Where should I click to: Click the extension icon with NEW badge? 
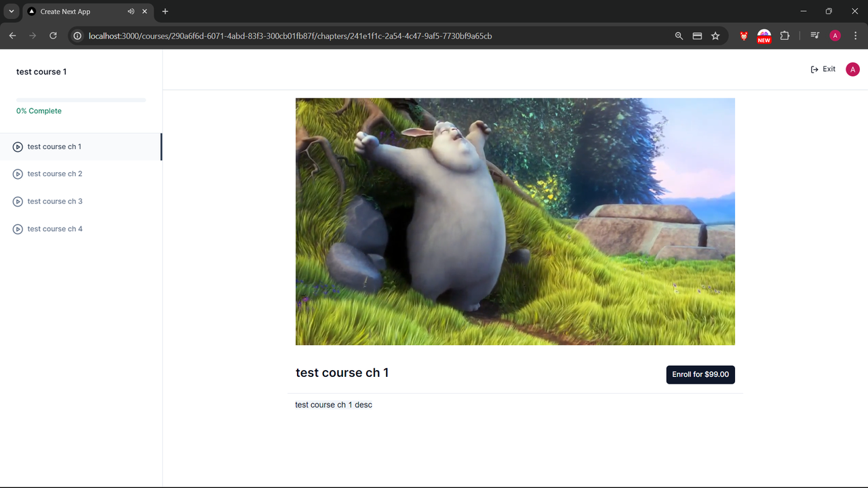coord(764,36)
